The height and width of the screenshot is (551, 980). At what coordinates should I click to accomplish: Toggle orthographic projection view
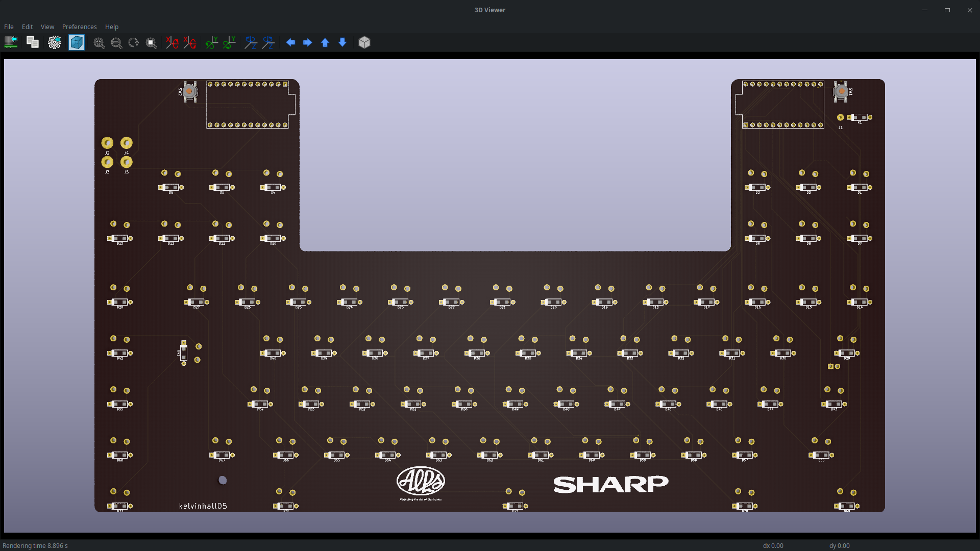tap(364, 43)
